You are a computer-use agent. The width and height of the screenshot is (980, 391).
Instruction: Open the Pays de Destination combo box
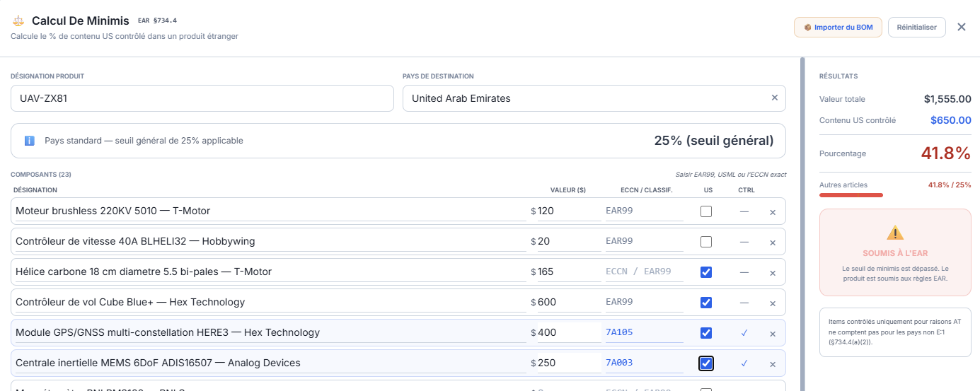click(x=594, y=98)
